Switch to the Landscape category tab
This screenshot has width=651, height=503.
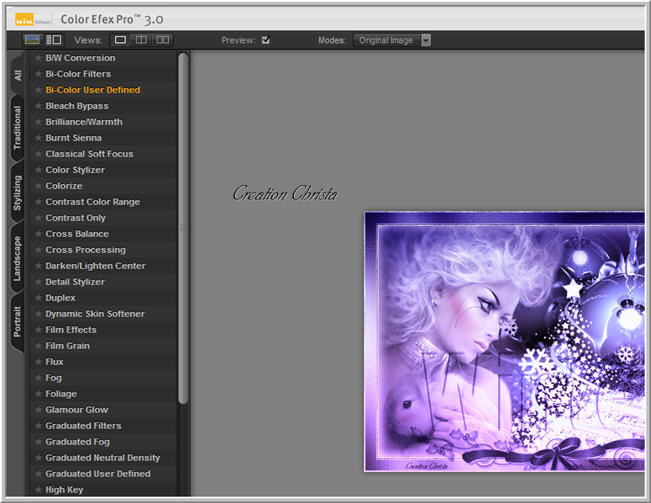17,258
